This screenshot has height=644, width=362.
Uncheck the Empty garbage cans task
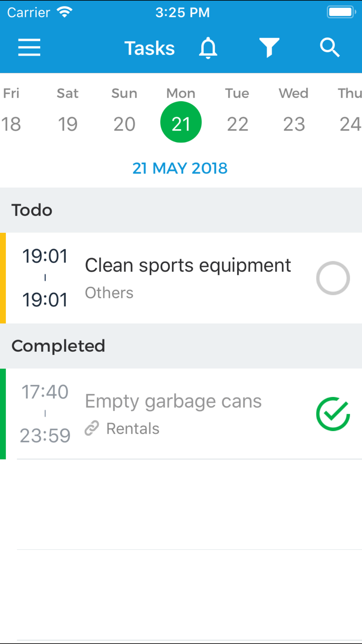[x=333, y=414]
